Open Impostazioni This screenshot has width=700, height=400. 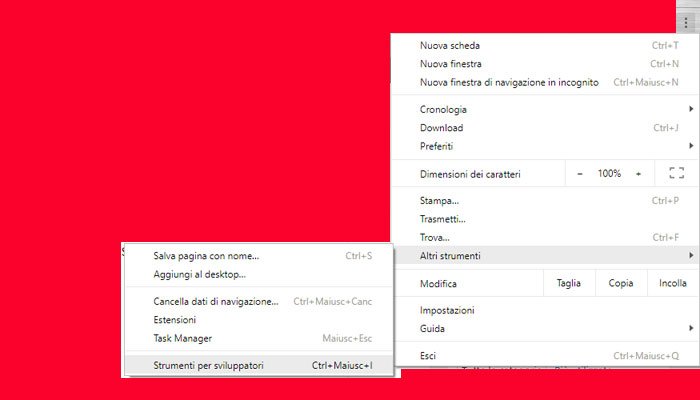[447, 310]
